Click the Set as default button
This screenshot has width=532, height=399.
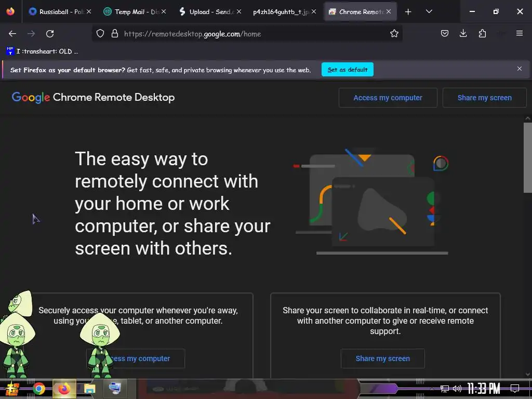coord(348,70)
